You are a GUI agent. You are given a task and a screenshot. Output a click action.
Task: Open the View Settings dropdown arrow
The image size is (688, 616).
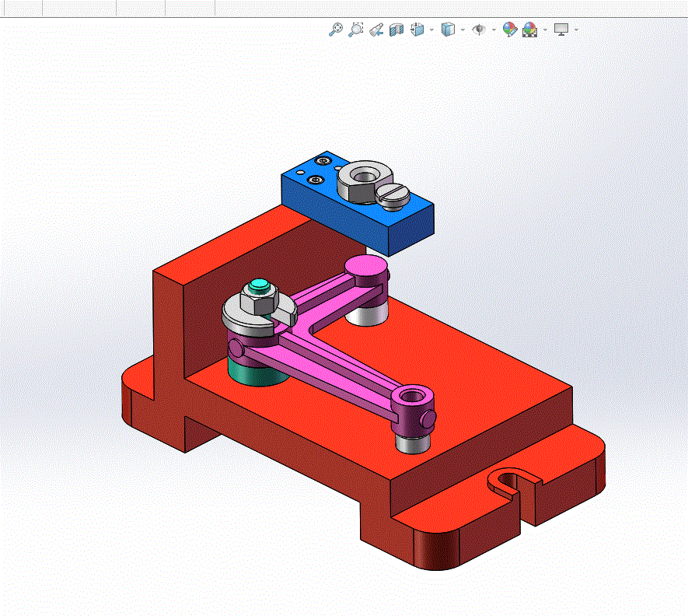pyautogui.click(x=576, y=30)
